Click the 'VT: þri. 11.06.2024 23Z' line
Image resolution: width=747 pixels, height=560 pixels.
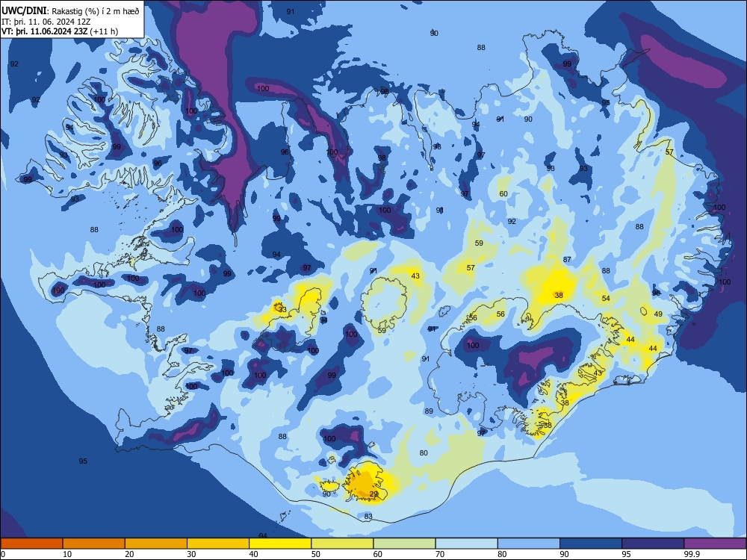click(x=44, y=31)
